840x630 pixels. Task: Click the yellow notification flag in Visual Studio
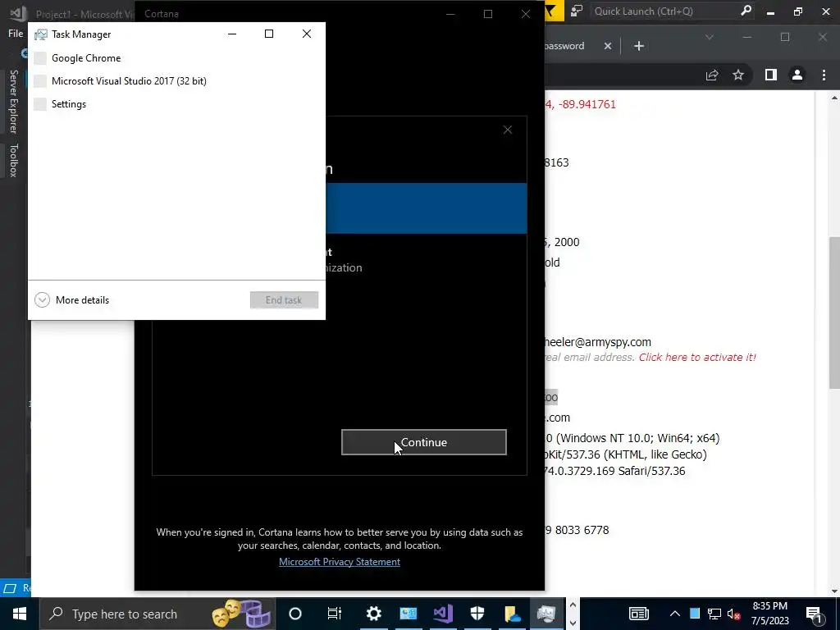coord(552,11)
